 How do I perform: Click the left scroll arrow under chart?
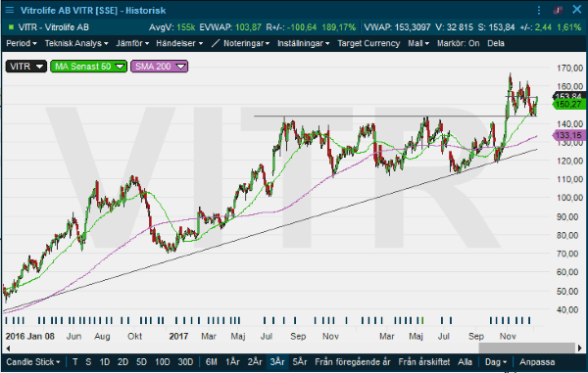point(8,349)
